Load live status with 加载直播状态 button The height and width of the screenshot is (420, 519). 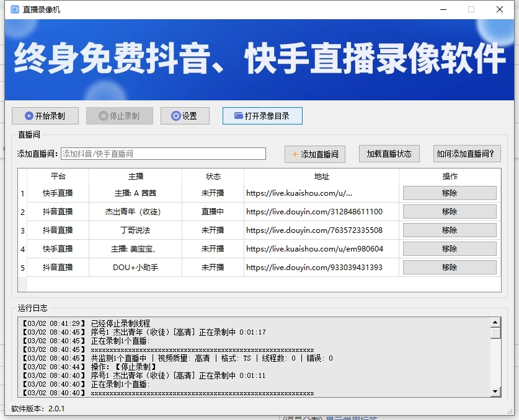pyautogui.click(x=389, y=154)
